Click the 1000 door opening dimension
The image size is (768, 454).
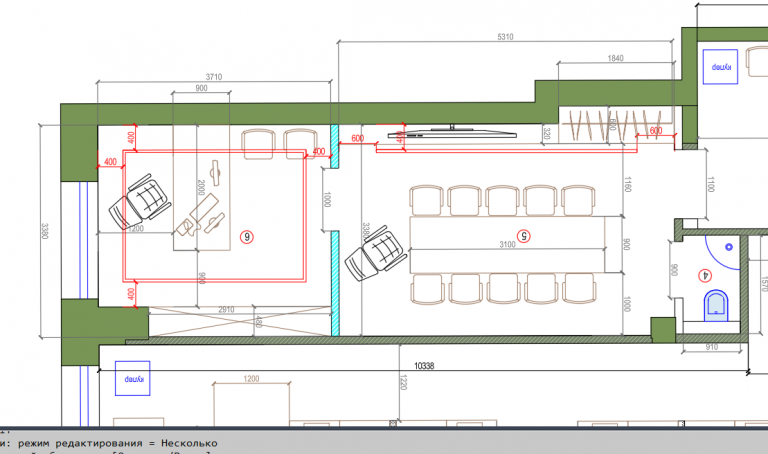tap(327, 199)
